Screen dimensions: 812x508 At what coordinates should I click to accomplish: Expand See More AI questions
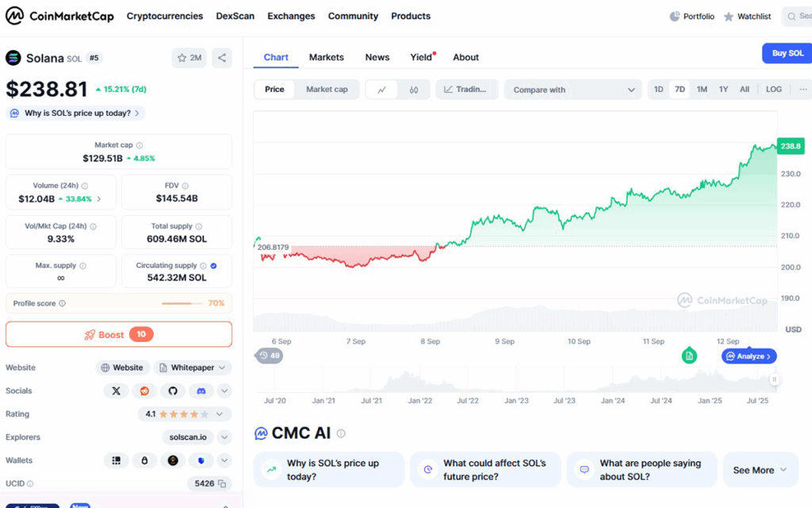[760, 470]
